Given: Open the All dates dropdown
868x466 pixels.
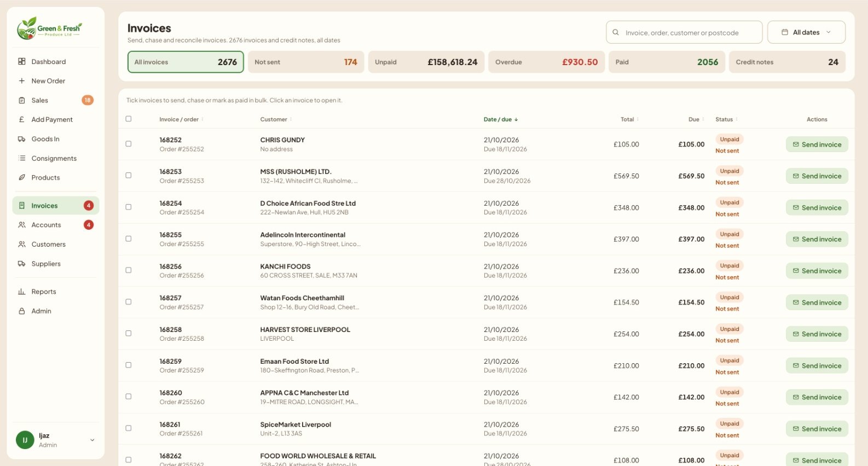Looking at the screenshot, I should tap(806, 32).
